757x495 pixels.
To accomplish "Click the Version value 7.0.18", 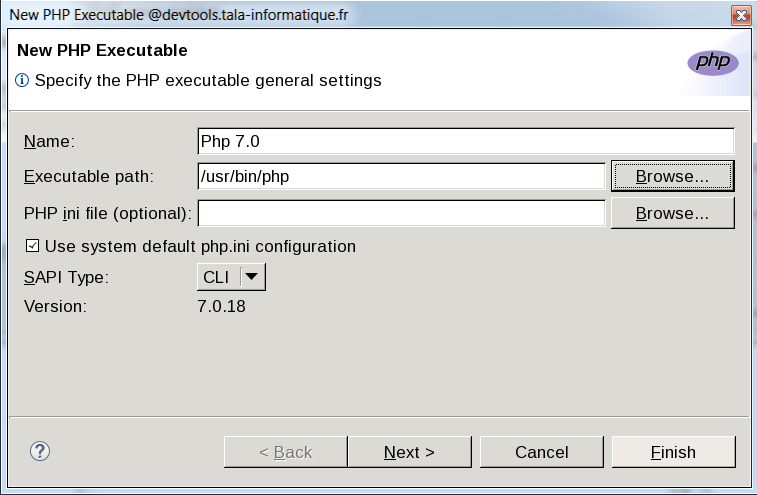I will pyautogui.click(x=221, y=306).
